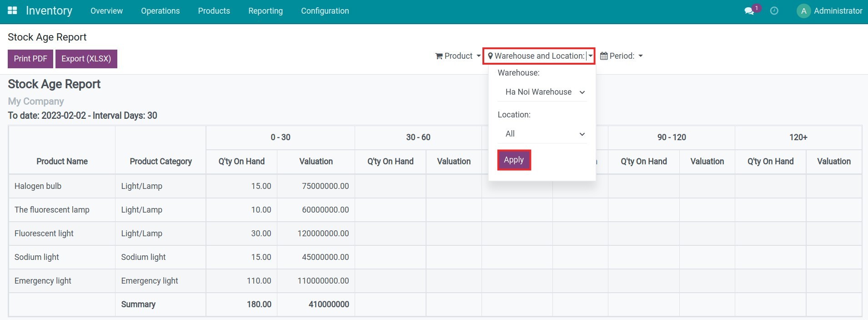Open the Operations menu
This screenshot has width=868, height=320.
160,11
